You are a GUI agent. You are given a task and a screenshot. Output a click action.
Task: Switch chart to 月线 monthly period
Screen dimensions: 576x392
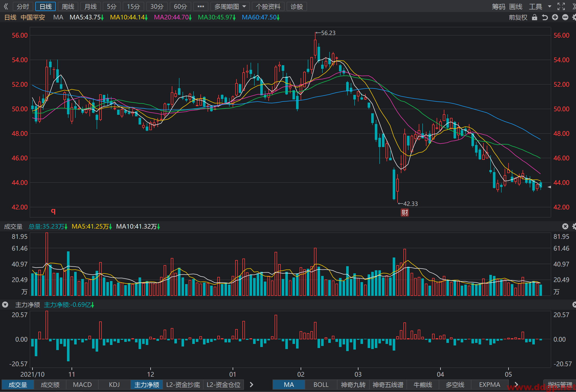pyautogui.click(x=91, y=6)
